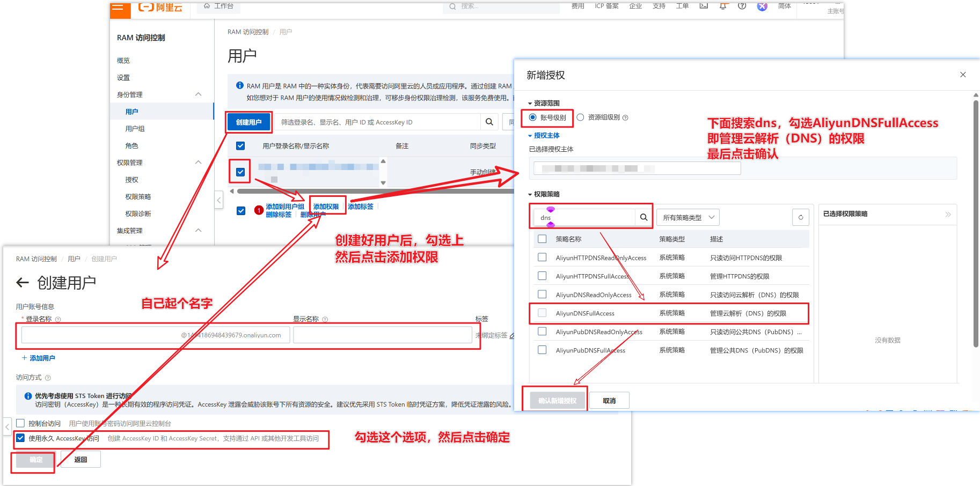This screenshot has width=980, height=486.
Task: Focus the user filter search field
Action: coord(378,122)
